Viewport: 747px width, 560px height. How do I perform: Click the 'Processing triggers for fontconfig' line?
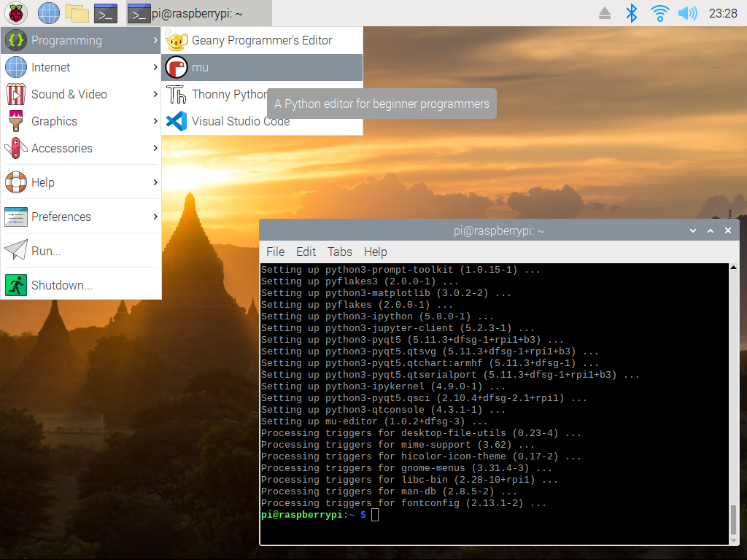coord(403,503)
